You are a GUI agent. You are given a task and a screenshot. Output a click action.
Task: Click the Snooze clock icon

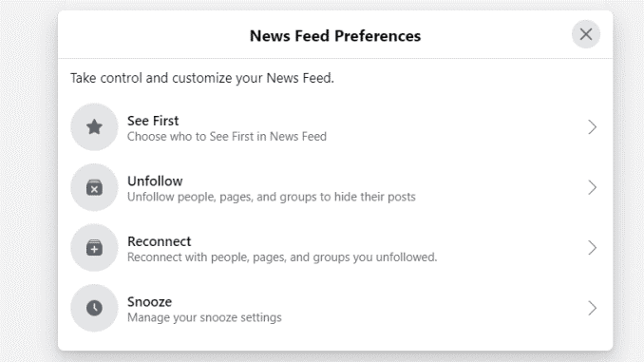pyautogui.click(x=94, y=308)
